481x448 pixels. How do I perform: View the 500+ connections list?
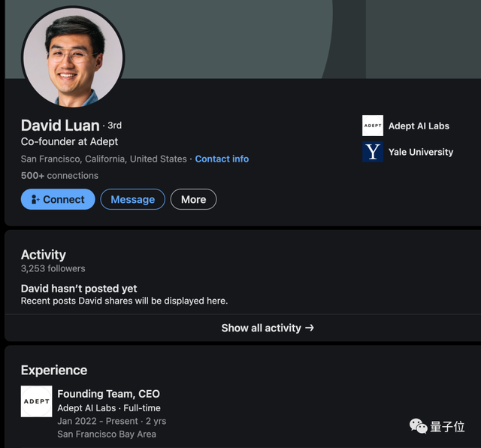(59, 175)
